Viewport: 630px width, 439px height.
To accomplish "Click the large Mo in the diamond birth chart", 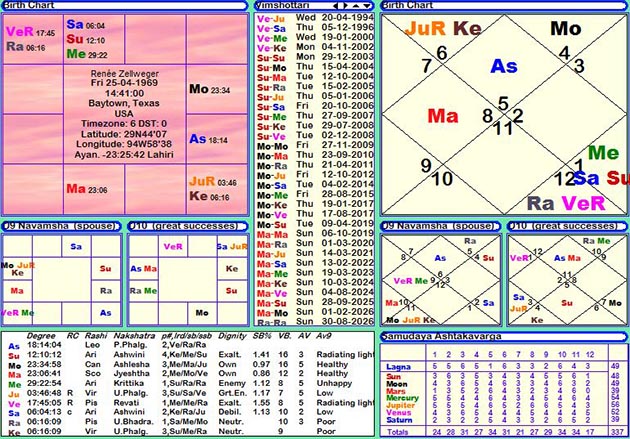I will coord(566,29).
